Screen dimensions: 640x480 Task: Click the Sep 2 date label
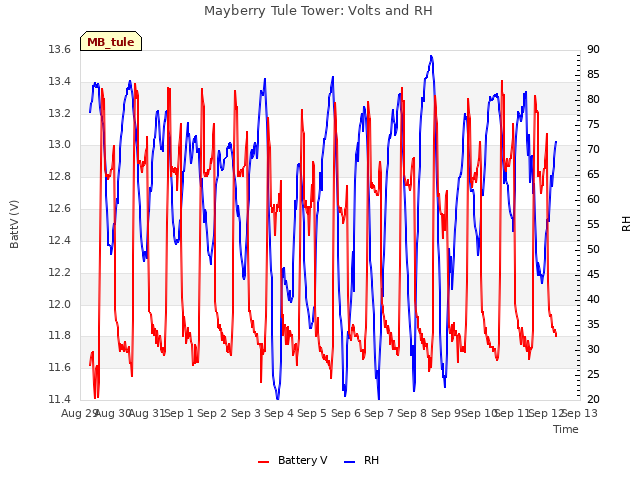(212, 413)
